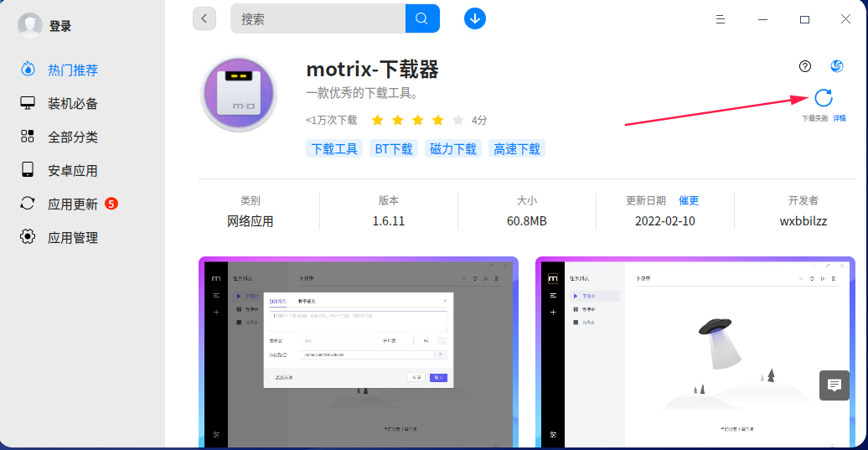The height and width of the screenshot is (450, 868).
Task: Click the developer name wxbbilzz
Action: pyautogui.click(x=803, y=221)
